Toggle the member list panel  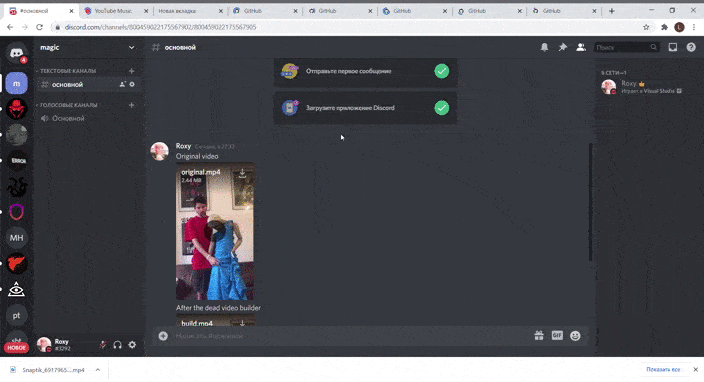[x=581, y=47]
